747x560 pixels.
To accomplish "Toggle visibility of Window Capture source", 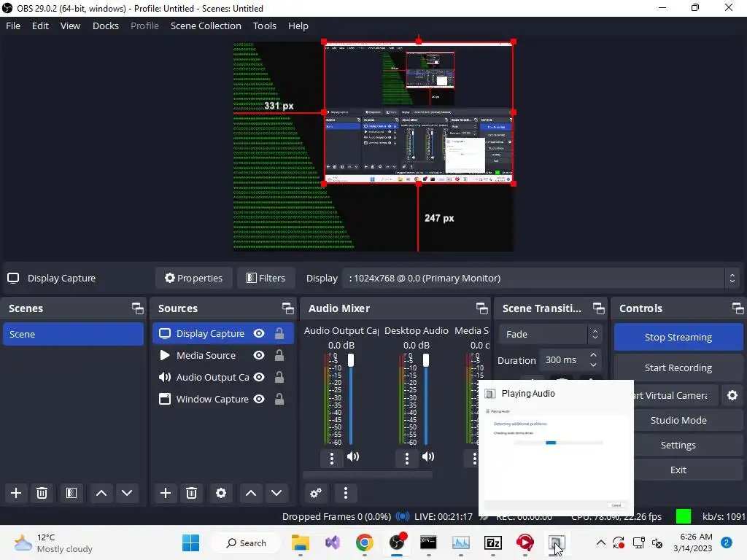I will click(259, 399).
